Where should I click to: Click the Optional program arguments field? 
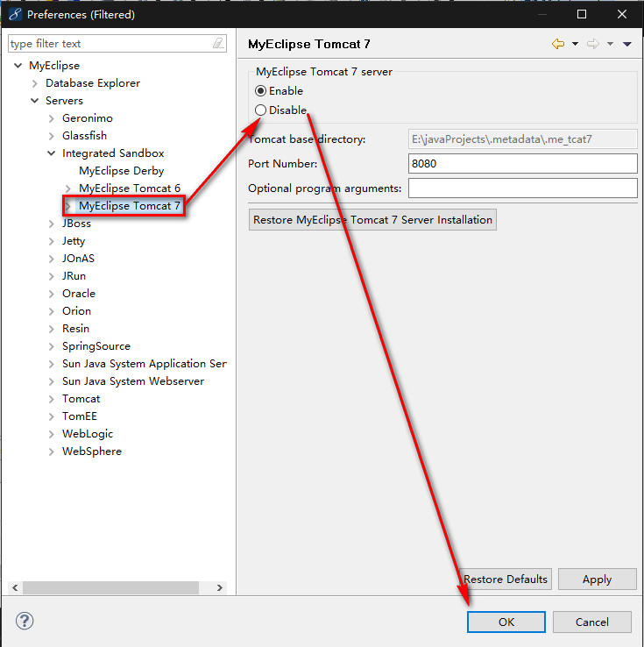522,188
